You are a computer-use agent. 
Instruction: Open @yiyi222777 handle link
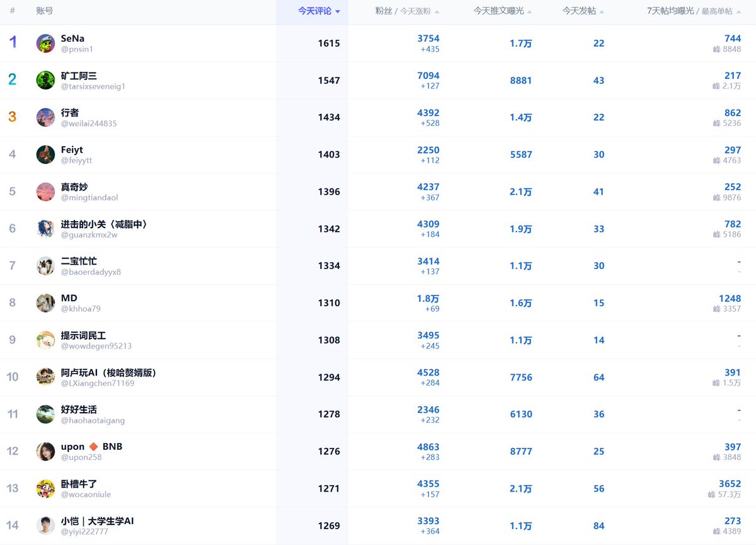(84, 532)
